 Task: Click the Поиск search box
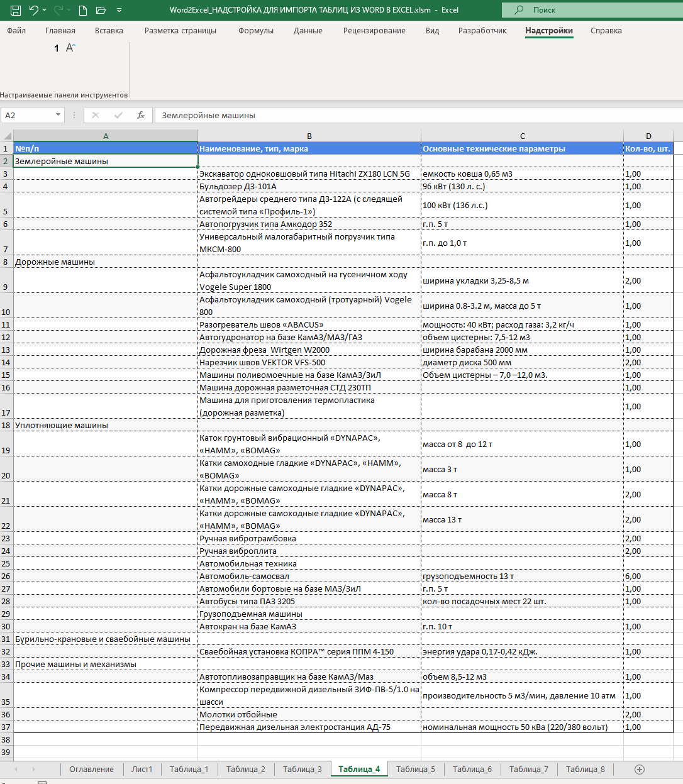click(591, 10)
